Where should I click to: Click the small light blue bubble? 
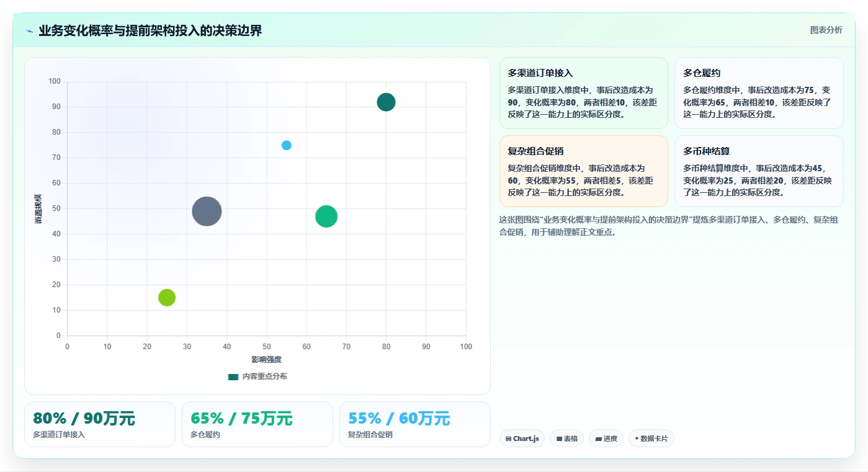286,145
